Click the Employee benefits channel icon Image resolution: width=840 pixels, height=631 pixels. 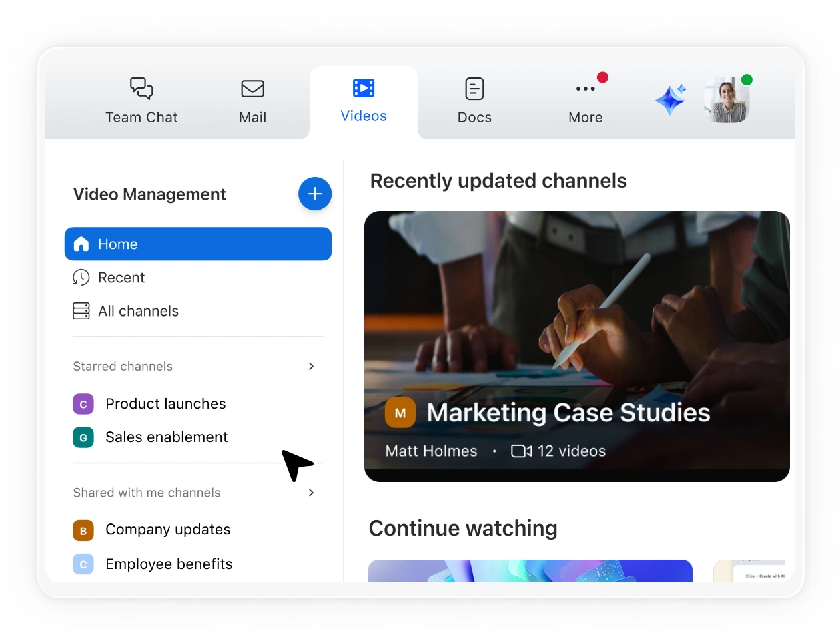click(83, 564)
